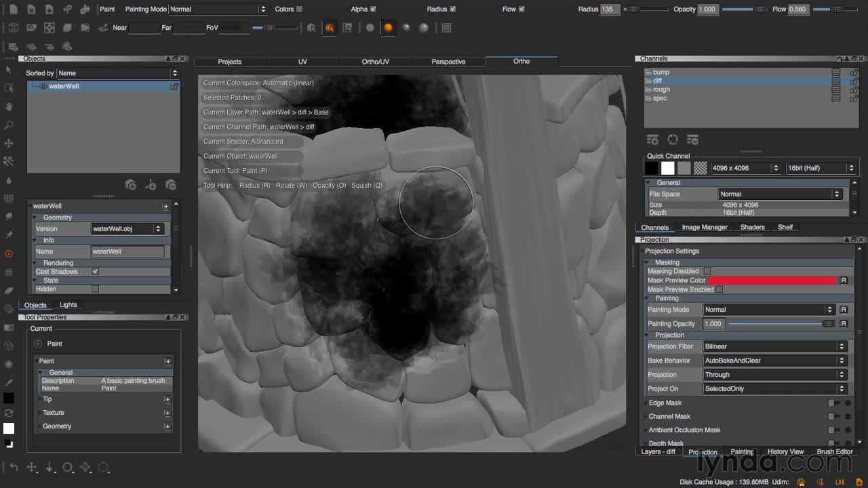This screenshot has height=488, width=868.
Task: Click the Name field containing waterWell
Action: point(127,251)
